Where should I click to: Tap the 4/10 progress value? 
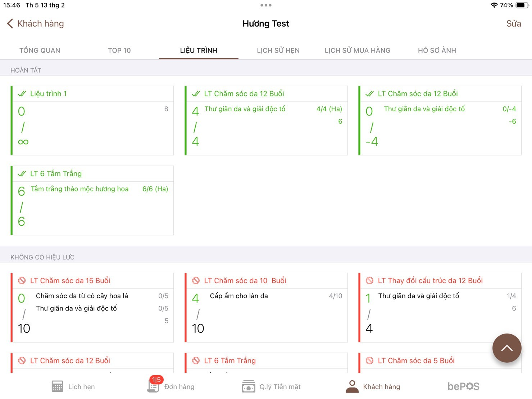point(336,296)
